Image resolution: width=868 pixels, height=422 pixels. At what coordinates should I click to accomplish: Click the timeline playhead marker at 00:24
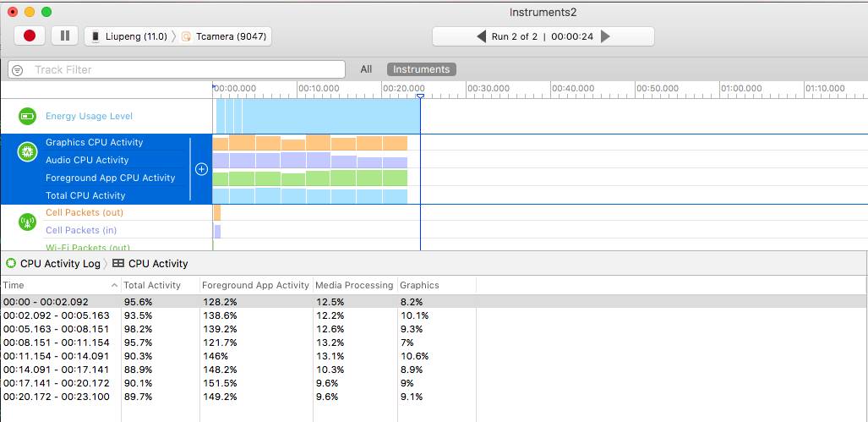click(x=420, y=97)
